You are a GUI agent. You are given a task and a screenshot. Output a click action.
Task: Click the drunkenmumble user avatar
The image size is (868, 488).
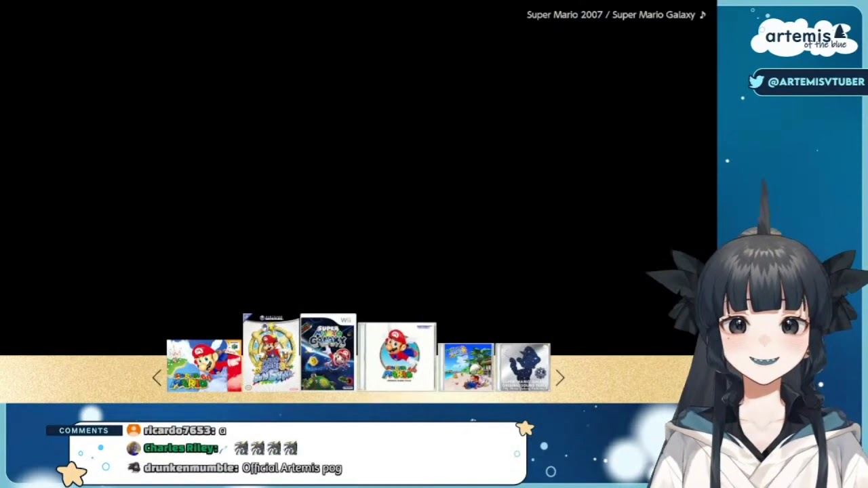134,468
